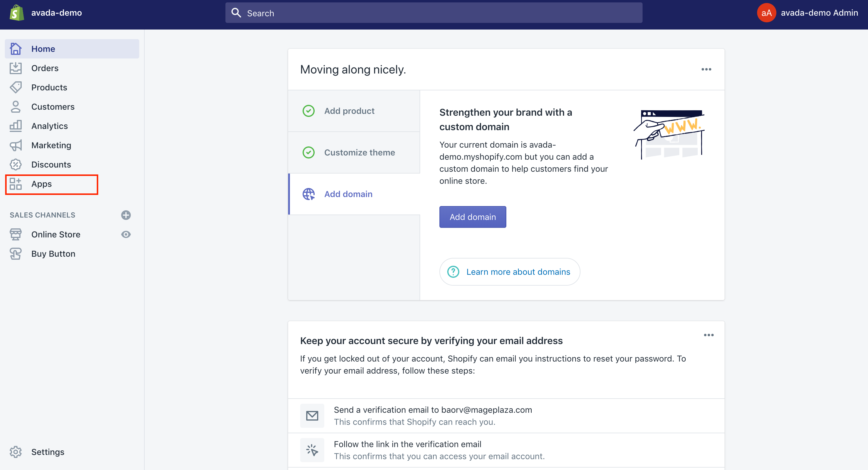The width and height of the screenshot is (868, 470).
Task: Click the blue Add domain button
Action: tap(472, 217)
